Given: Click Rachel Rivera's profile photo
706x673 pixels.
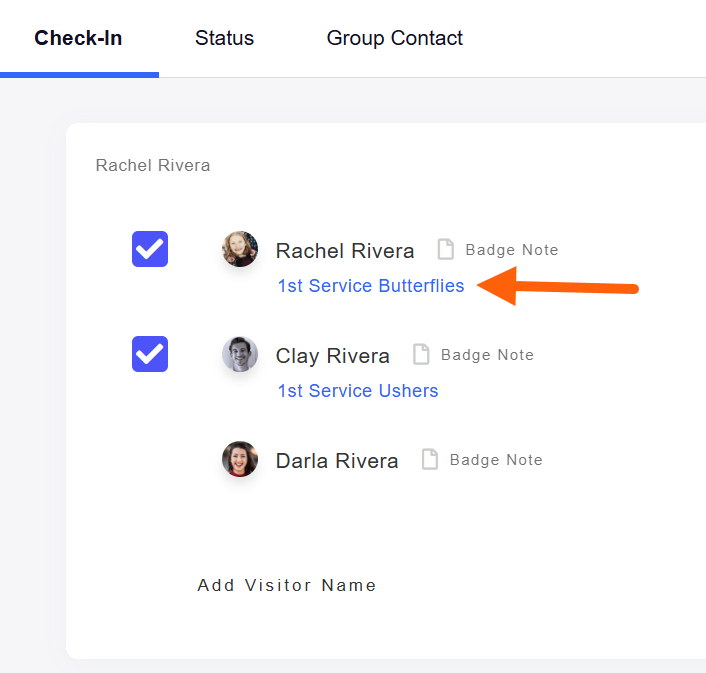Looking at the screenshot, I should [x=240, y=249].
